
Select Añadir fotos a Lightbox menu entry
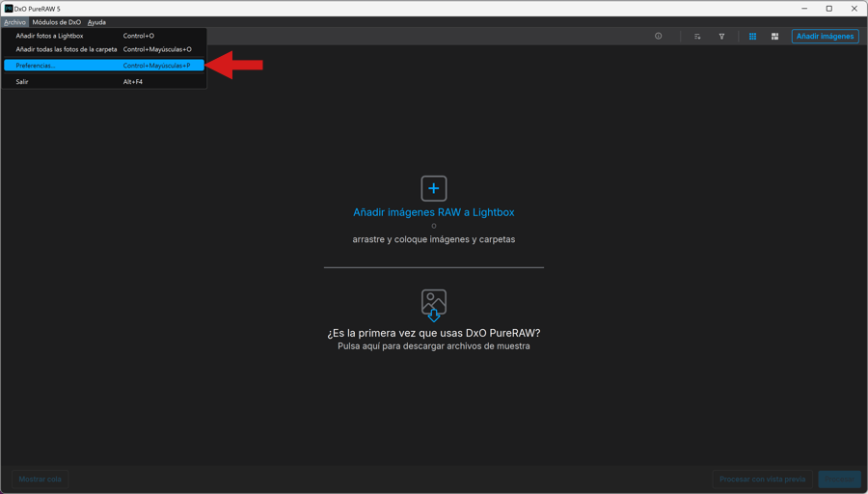click(104, 36)
